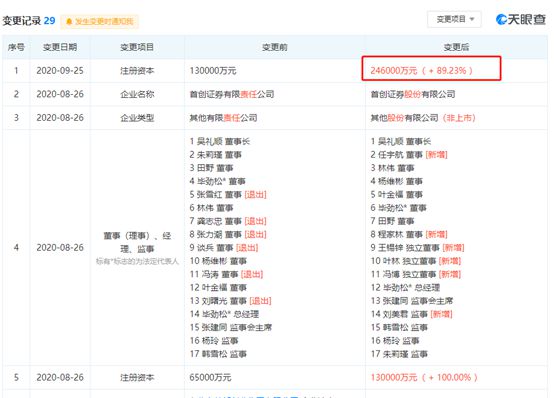Click 谈兵 董事 [退出] entry
This screenshot has height=398, width=554.
pos(224,248)
